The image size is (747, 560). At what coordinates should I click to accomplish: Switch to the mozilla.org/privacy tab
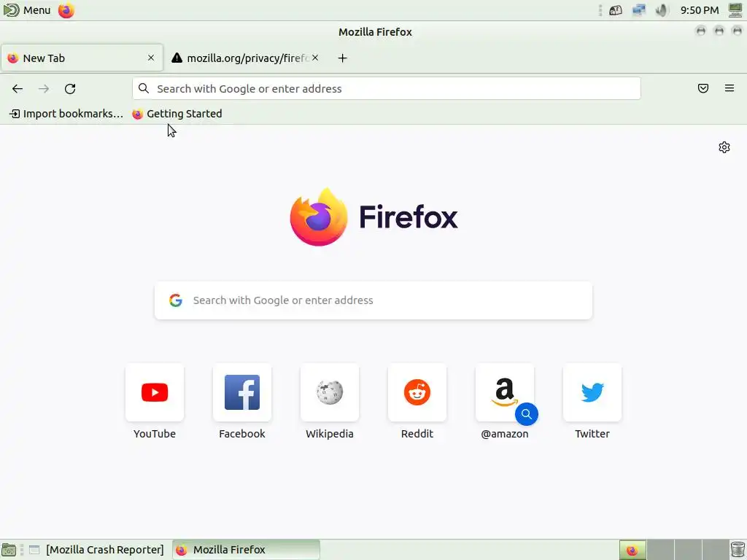245,58
